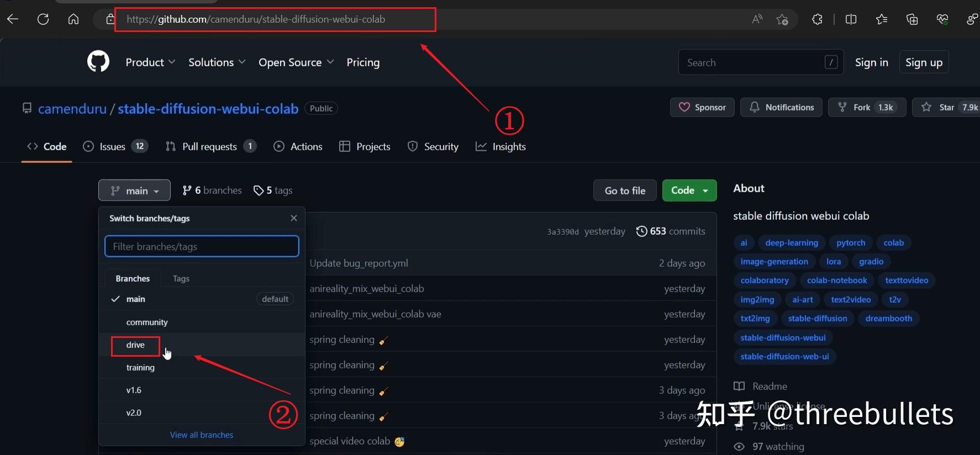980x455 pixels.
Task: Click the Notifications button
Action: click(781, 107)
